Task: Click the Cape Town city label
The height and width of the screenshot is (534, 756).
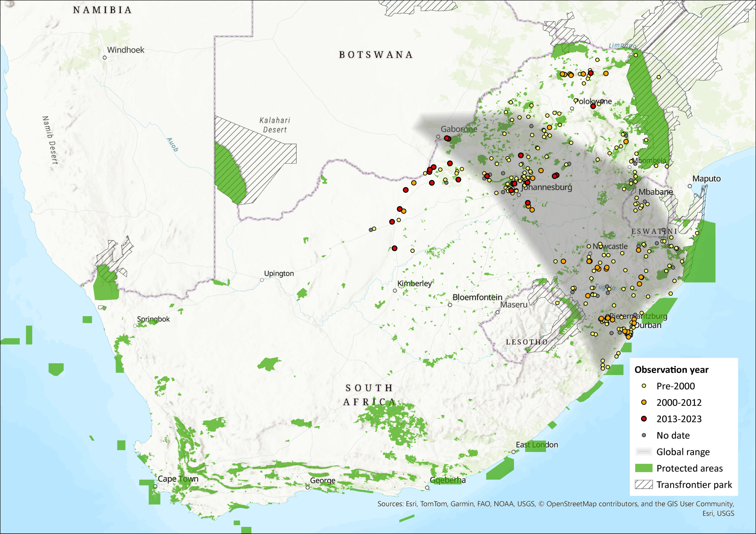Action: (x=178, y=479)
